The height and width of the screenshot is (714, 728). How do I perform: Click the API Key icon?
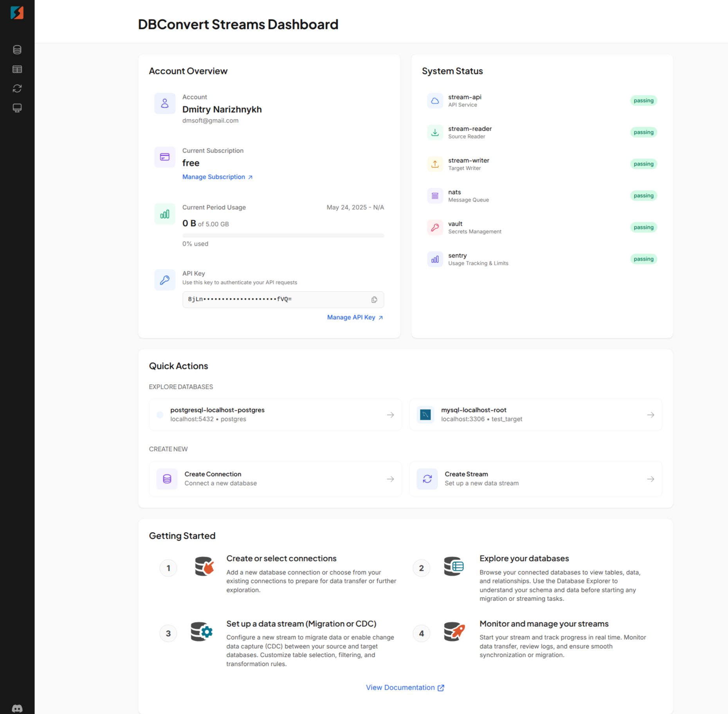pyautogui.click(x=165, y=280)
